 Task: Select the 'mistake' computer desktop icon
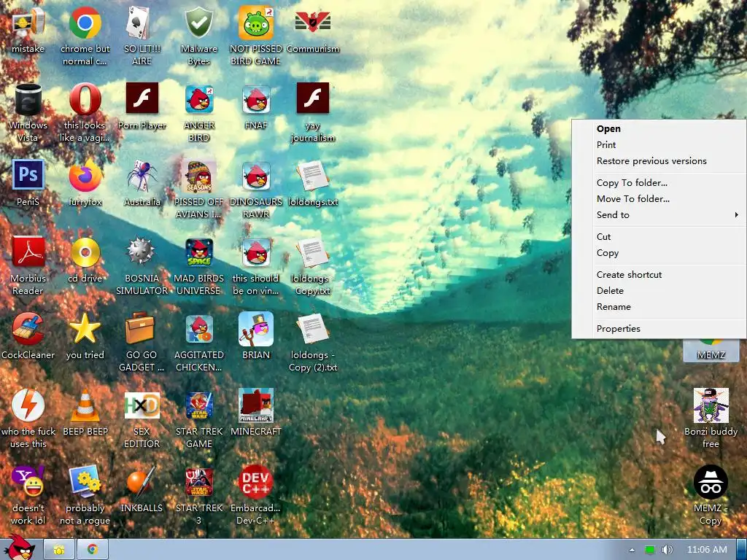point(28,31)
